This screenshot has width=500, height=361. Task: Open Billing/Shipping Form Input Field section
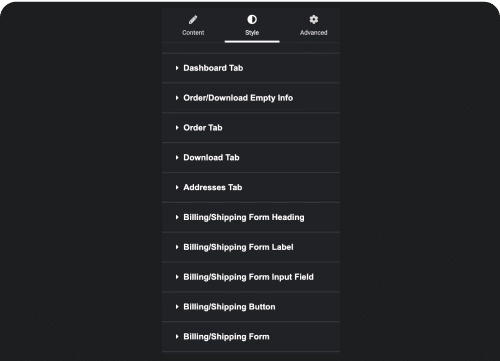click(251, 277)
